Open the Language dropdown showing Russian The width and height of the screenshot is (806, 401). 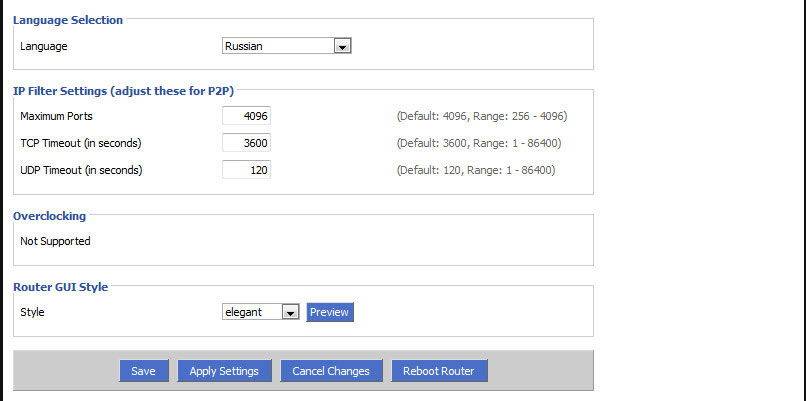click(x=286, y=46)
